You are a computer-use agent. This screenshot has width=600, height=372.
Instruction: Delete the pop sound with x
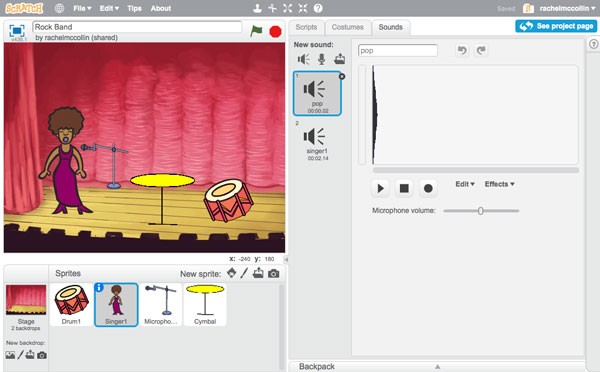pyautogui.click(x=342, y=77)
